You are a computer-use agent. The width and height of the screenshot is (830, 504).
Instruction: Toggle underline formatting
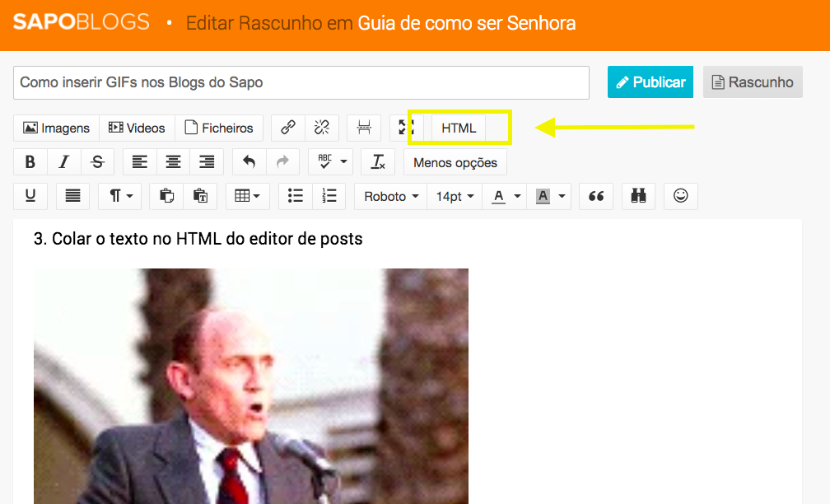pyautogui.click(x=30, y=196)
